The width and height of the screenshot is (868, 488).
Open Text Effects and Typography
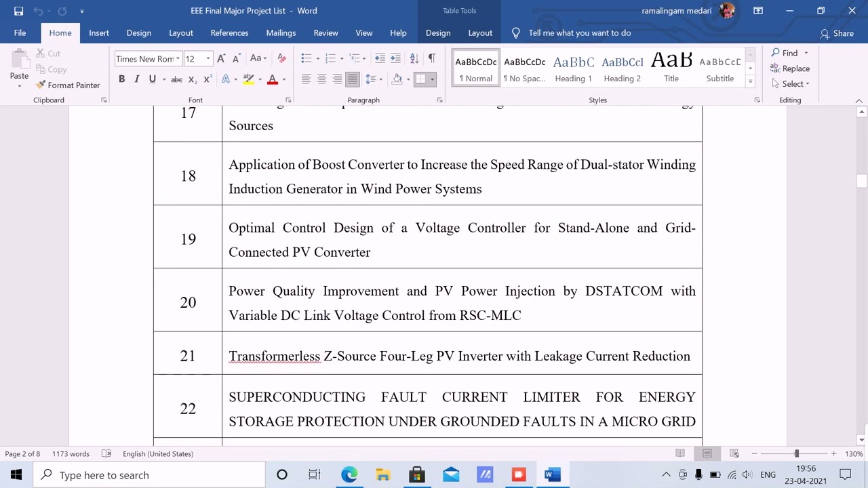click(x=226, y=79)
